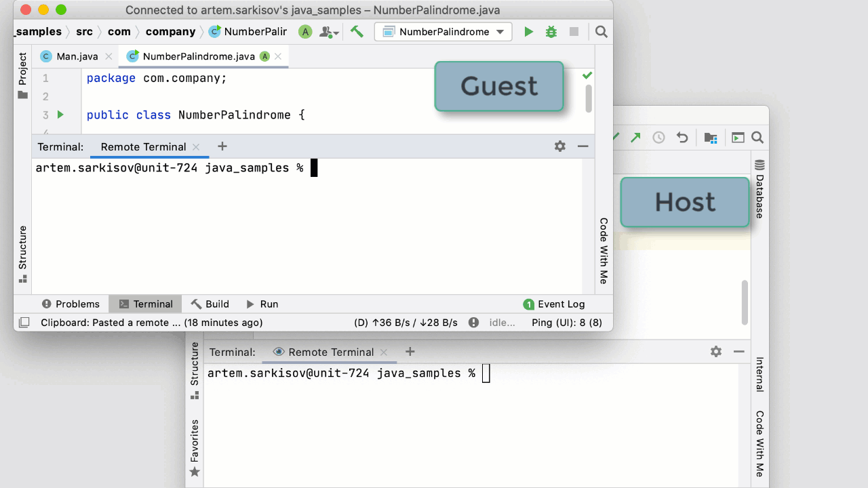The image size is (868, 488).
Task: Close the Guest Remote Terminal tab
Action: point(196,146)
